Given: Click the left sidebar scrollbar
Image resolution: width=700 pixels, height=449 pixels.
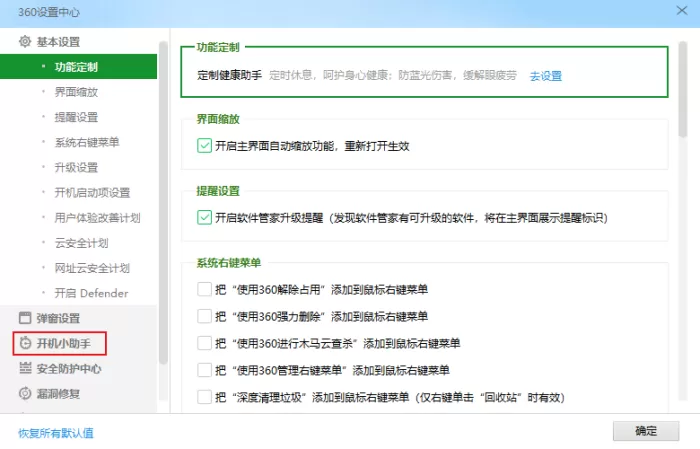Looking at the screenshot, I should pos(163,203).
